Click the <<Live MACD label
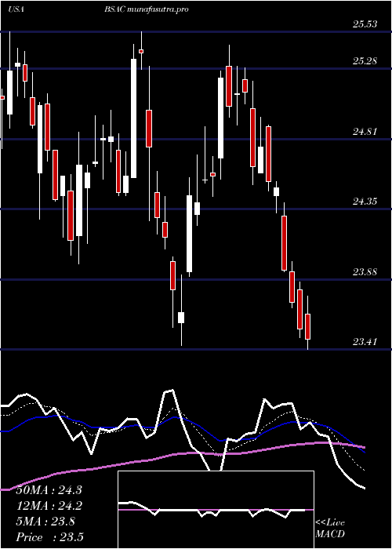The image size is (392, 549). (330, 529)
